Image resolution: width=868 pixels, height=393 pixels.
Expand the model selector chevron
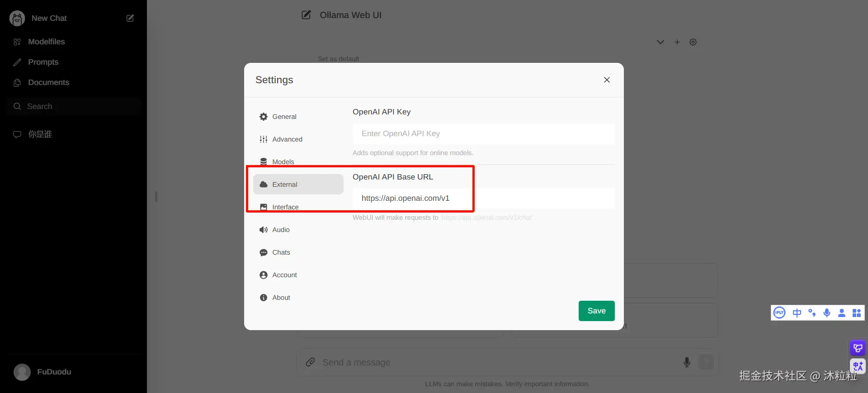[x=660, y=42]
